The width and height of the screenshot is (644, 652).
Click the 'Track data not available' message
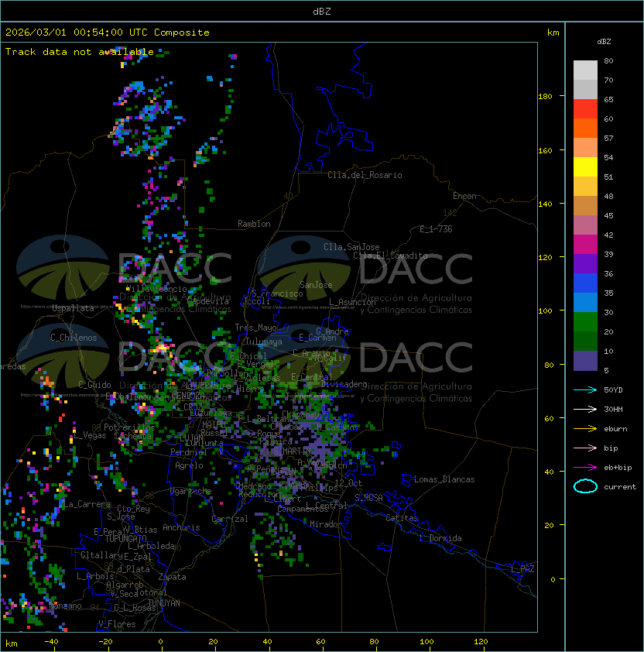pos(80,52)
